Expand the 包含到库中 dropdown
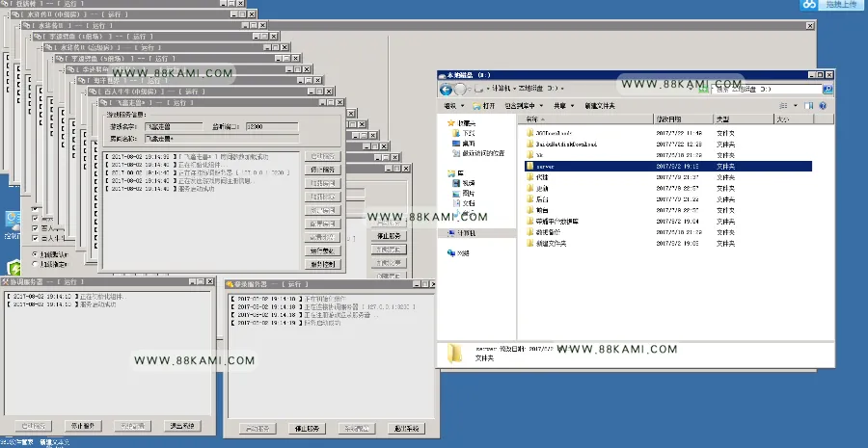The height and width of the screenshot is (448, 868). pyautogui.click(x=524, y=106)
